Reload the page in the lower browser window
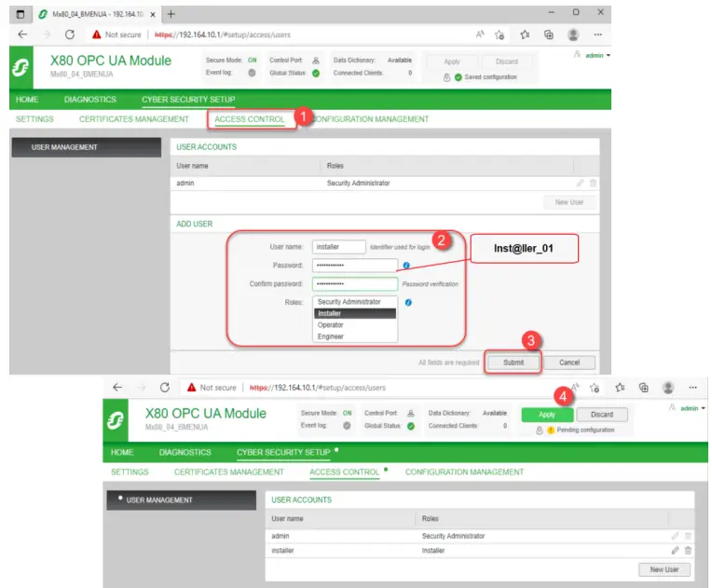Image resolution: width=712 pixels, height=588 pixels. pos(165,388)
